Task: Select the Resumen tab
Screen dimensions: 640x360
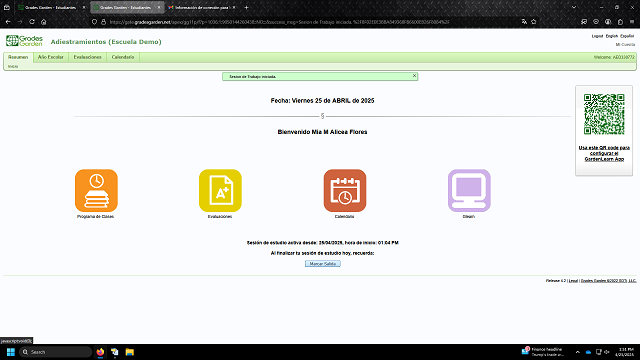Action: click(x=18, y=57)
